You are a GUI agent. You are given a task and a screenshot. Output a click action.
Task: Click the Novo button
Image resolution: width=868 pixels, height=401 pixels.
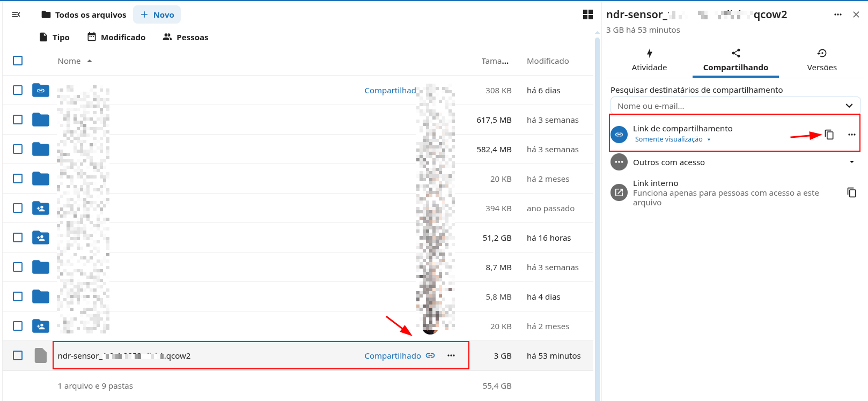point(157,15)
